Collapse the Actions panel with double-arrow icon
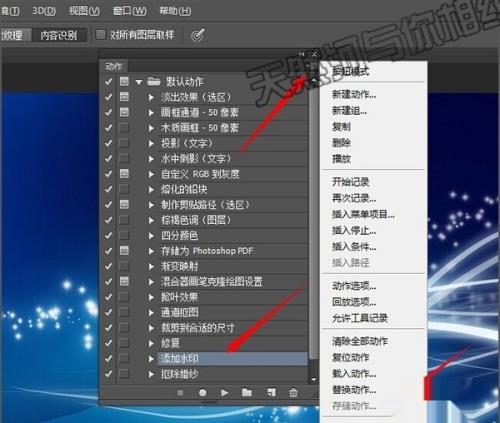This screenshot has width=500, height=423. [301, 54]
